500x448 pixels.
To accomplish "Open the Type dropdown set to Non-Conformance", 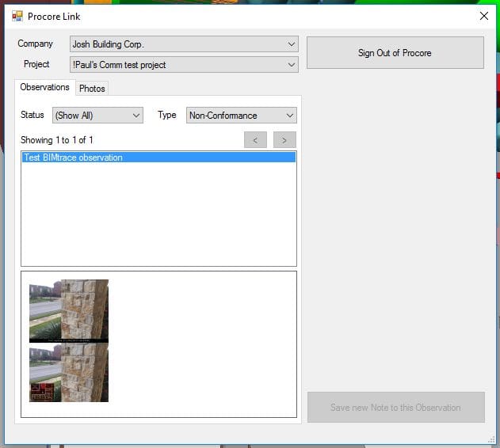I will (x=241, y=116).
